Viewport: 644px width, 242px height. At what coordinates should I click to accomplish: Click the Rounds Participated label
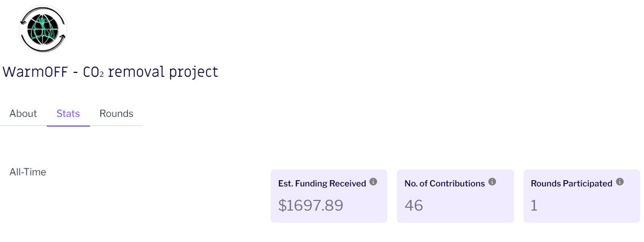tap(572, 184)
